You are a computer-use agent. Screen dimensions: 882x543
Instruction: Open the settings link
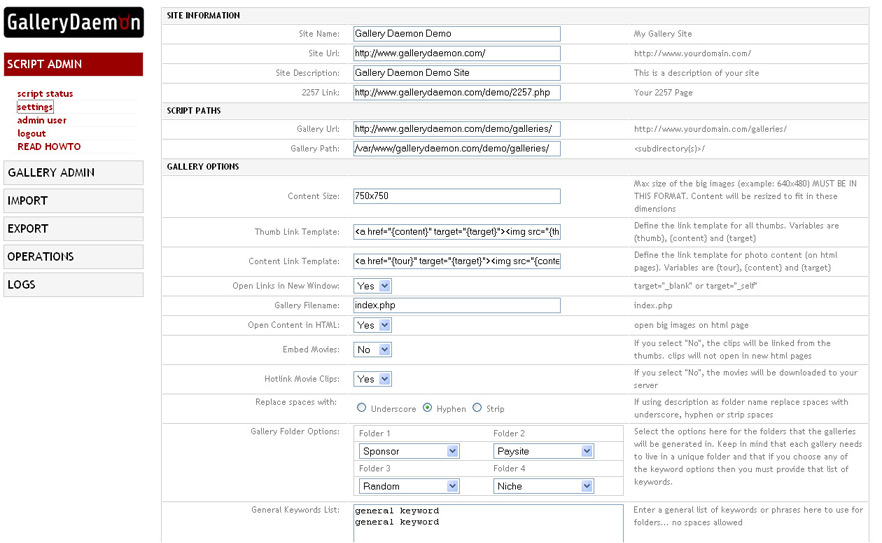coord(35,107)
